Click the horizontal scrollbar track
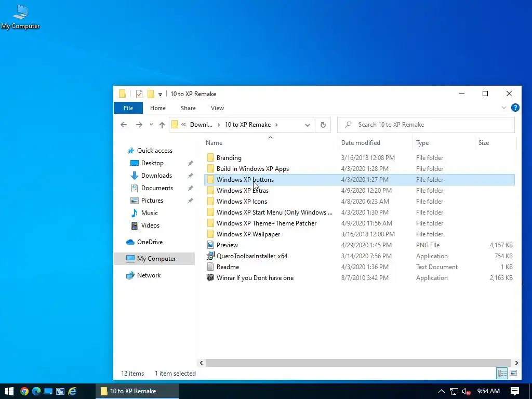Viewport: 532px width, 399px height. [x=358, y=363]
